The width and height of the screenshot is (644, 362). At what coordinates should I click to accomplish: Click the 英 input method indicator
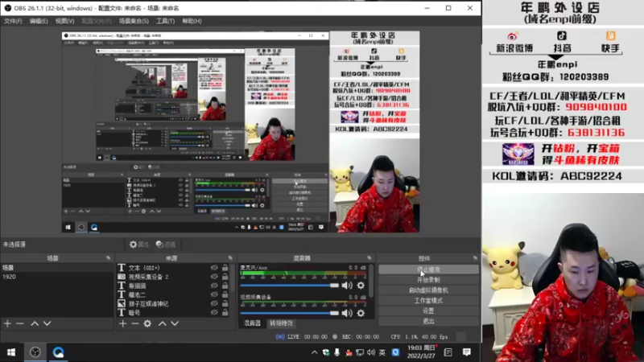click(382, 352)
